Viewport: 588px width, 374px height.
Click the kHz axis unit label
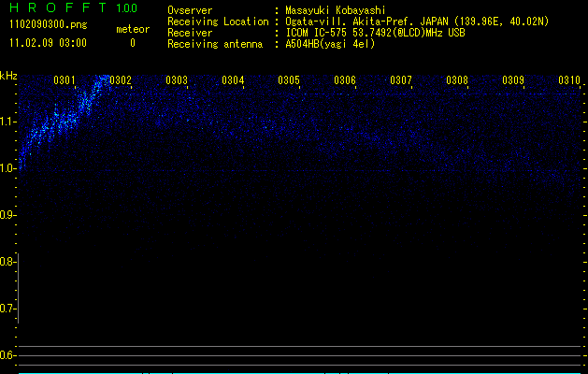pos(8,76)
